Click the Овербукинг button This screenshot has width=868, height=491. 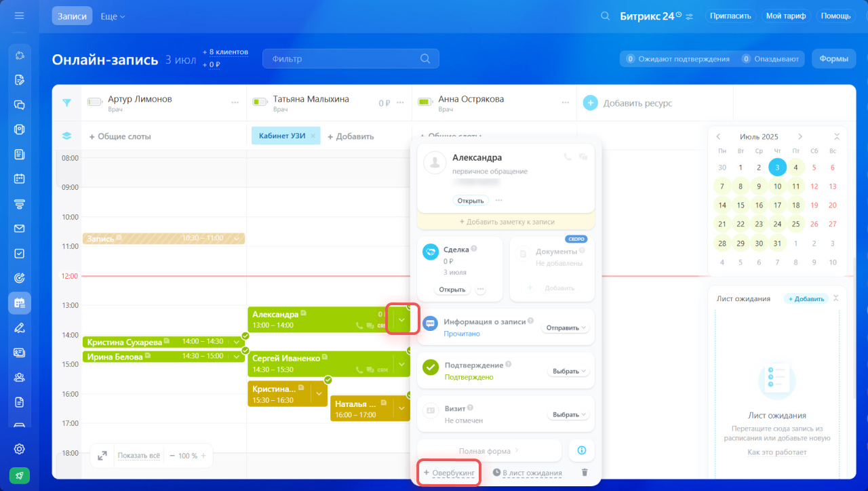450,473
